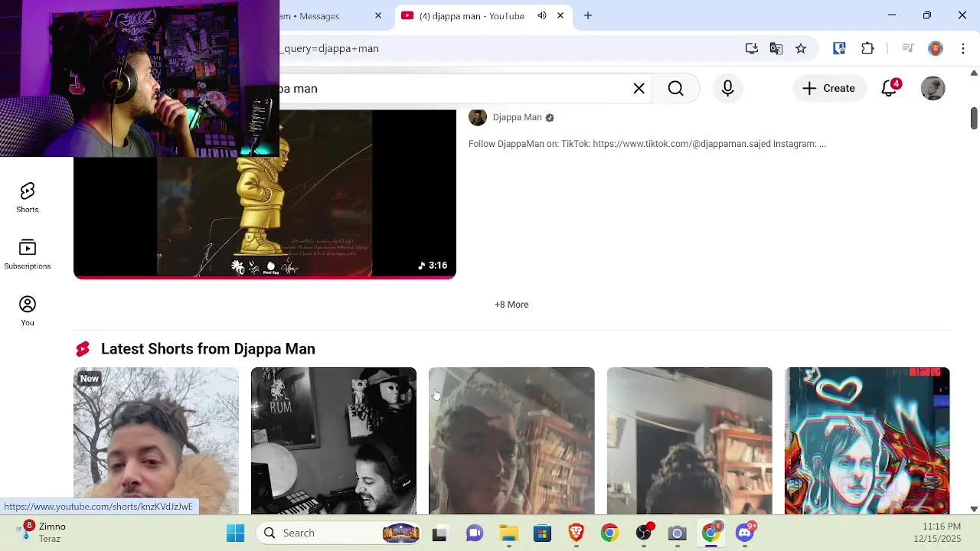The height and width of the screenshot is (551, 980).
Task: Click the Latest Shorts from Djappa Man heading
Action: pyautogui.click(x=207, y=349)
